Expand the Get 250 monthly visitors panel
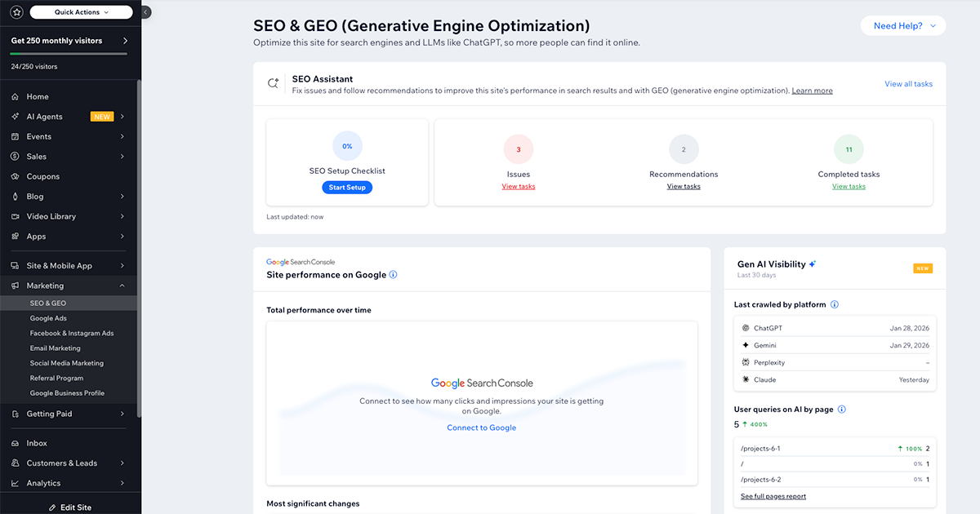 pyautogui.click(x=125, y=40)
